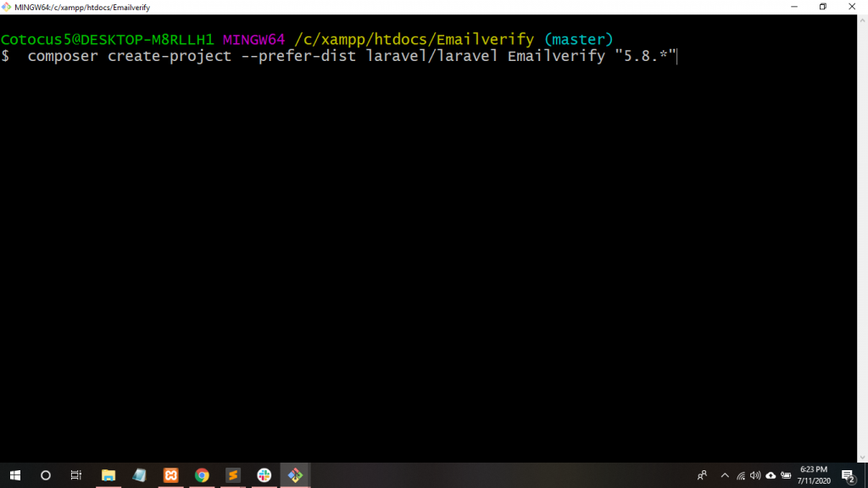
Task: Open the Wi-Fi network flyout
Action: pyautogui.click(x=741, y=475)
